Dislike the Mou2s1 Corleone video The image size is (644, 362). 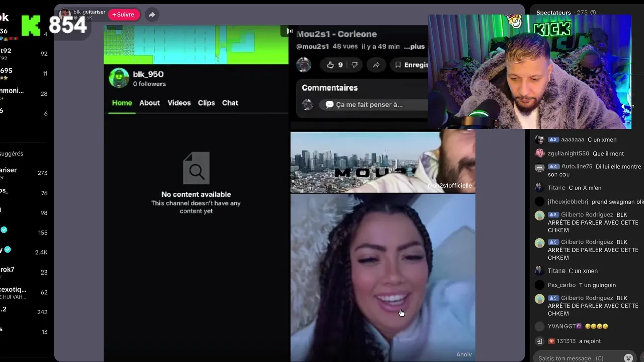point(354,65)
